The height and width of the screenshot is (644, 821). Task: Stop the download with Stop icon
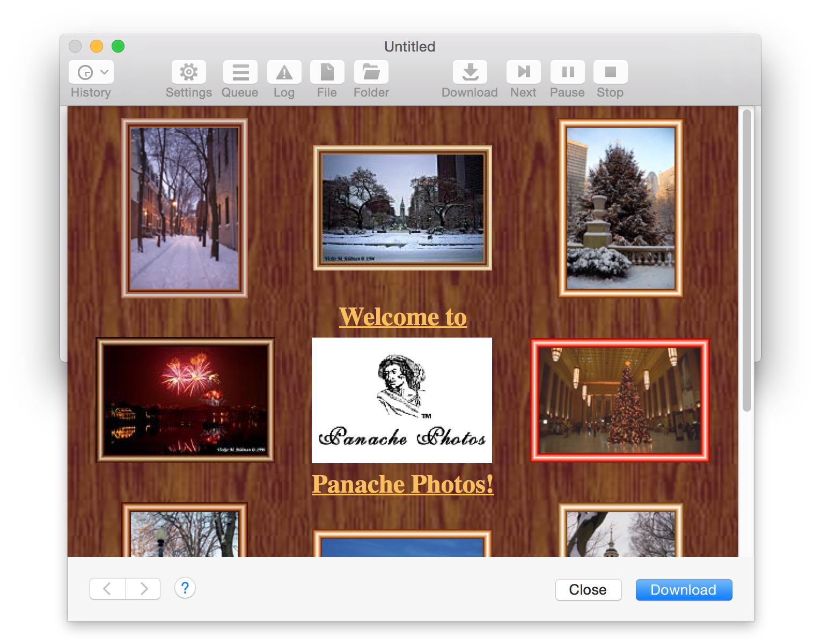pos(610,72)
